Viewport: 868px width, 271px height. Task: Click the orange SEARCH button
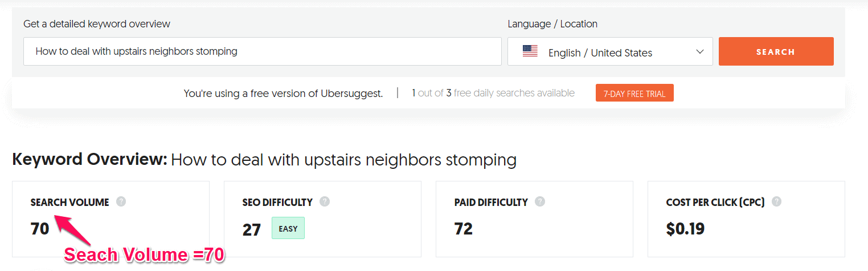pyautogui.click(x=776, y=51)
